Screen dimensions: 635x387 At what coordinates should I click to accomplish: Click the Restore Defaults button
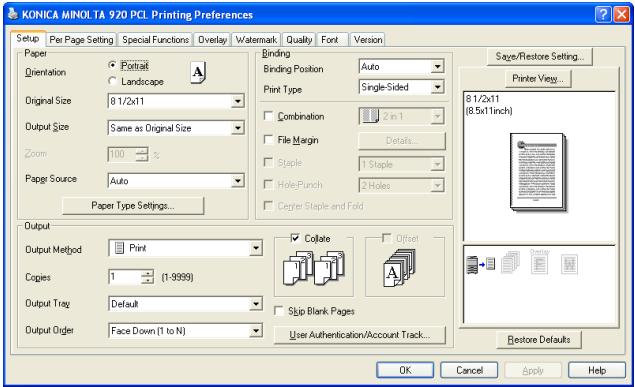pyautogui.click(x=539, y=339)
